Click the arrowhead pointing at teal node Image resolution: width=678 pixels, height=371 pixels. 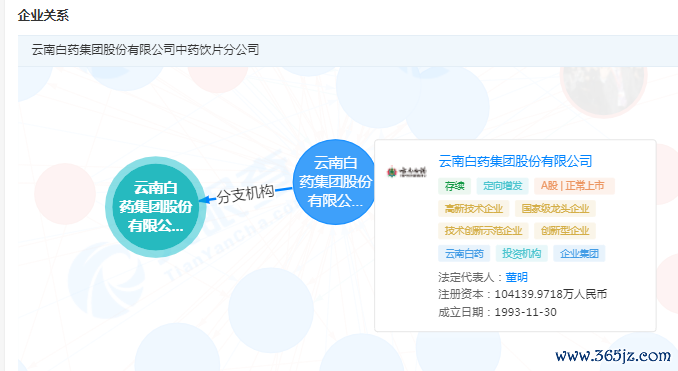click(205, 200)
